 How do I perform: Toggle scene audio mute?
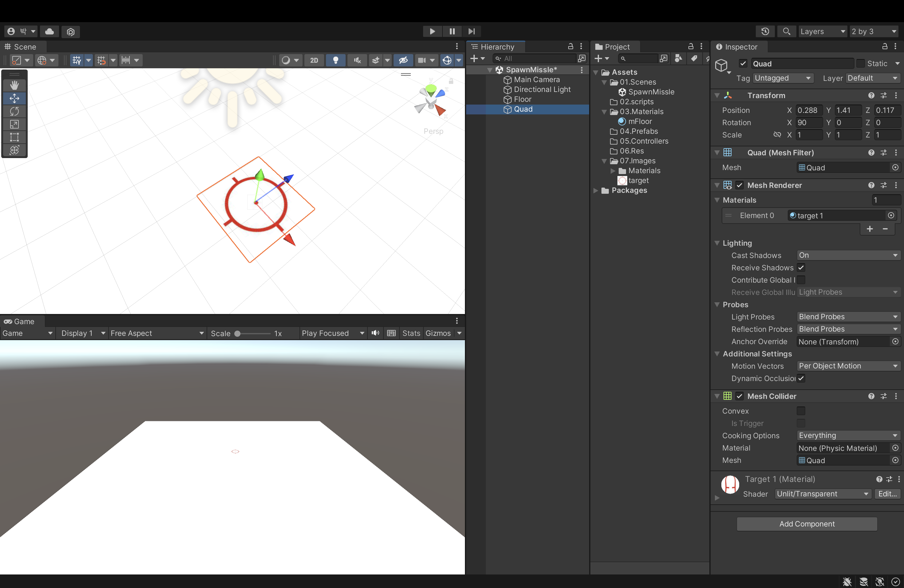(x=357, y=60)
